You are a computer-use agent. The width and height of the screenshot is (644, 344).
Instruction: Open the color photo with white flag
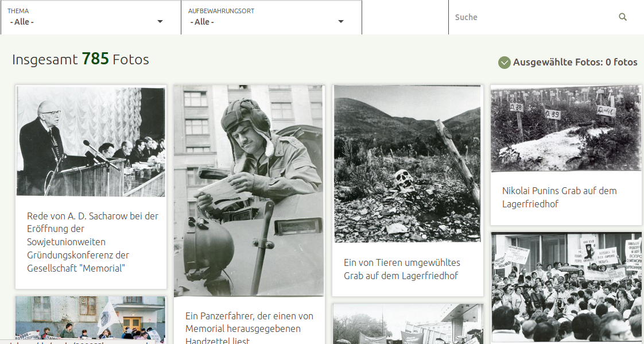91,320
